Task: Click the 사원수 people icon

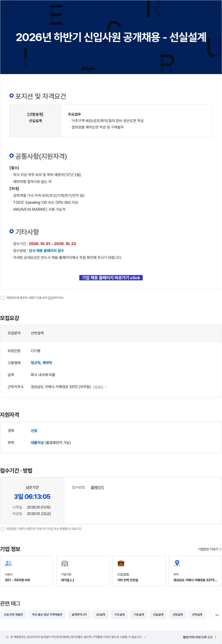Action: tap(9, 563)
